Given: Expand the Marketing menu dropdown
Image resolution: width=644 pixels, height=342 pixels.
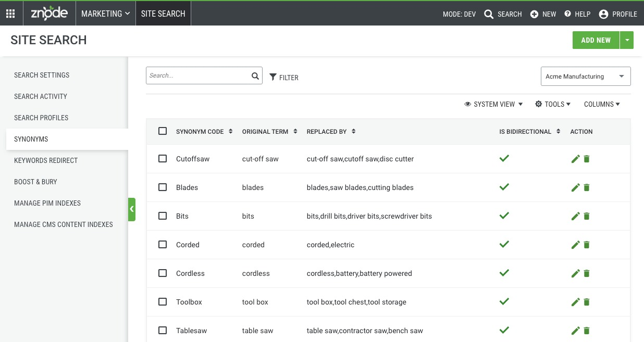Looking at the screenshot, I should (106, 14).
